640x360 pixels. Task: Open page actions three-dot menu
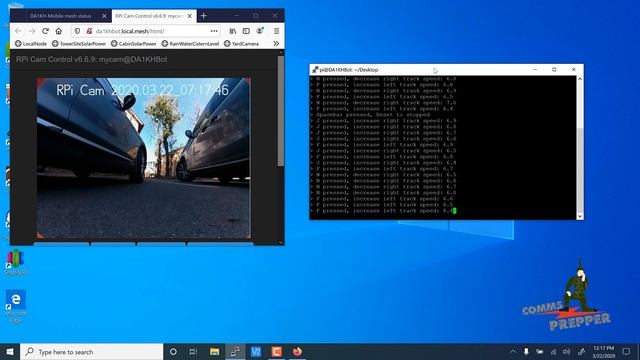point(214,31)
